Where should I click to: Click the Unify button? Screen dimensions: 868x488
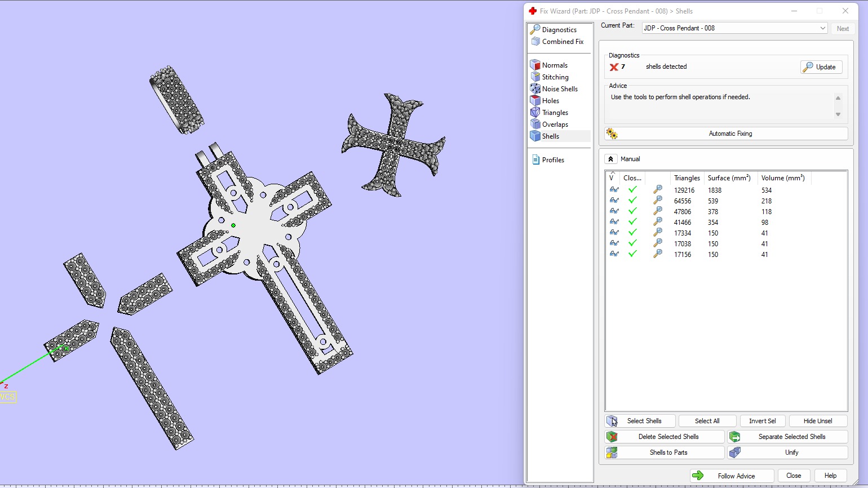[x=787, y=452]
